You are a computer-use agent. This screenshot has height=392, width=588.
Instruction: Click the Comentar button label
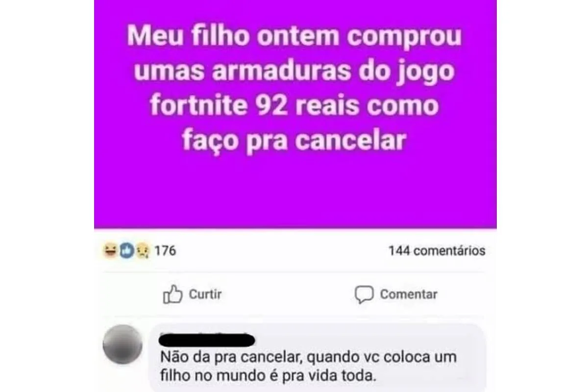coord(409,294)
